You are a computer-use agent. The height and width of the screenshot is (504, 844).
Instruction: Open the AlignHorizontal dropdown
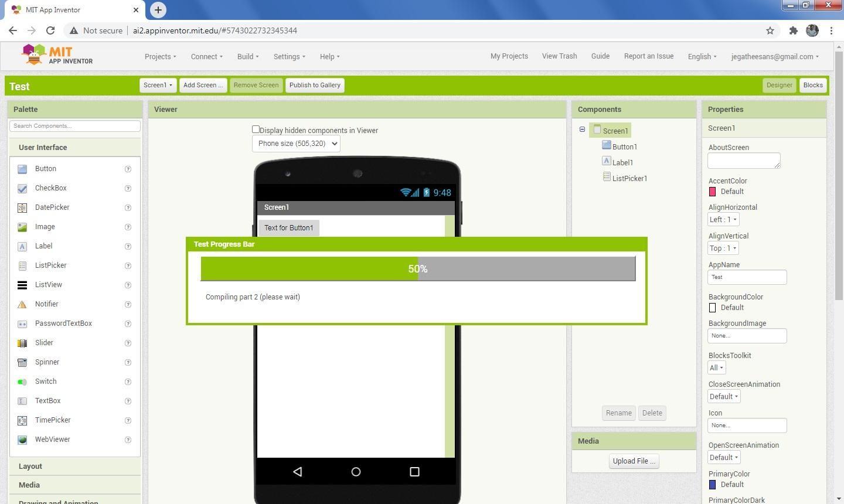coord(723,219)
